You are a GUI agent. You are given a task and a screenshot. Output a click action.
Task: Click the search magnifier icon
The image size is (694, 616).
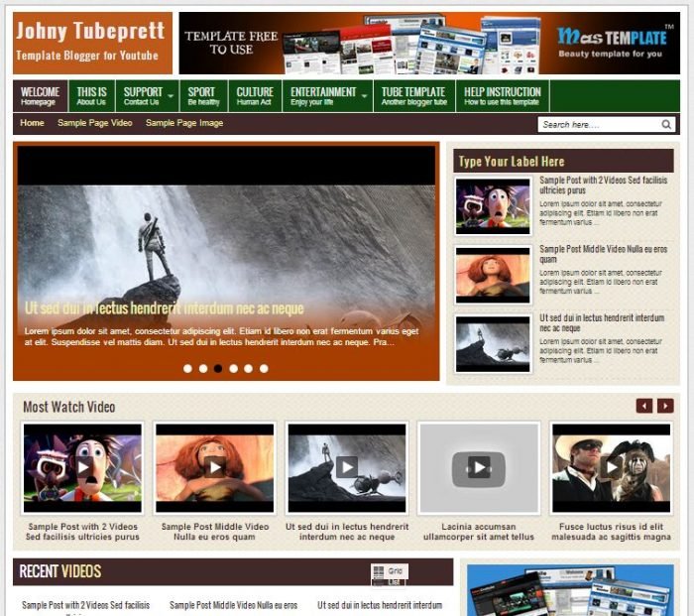(666, 124)
